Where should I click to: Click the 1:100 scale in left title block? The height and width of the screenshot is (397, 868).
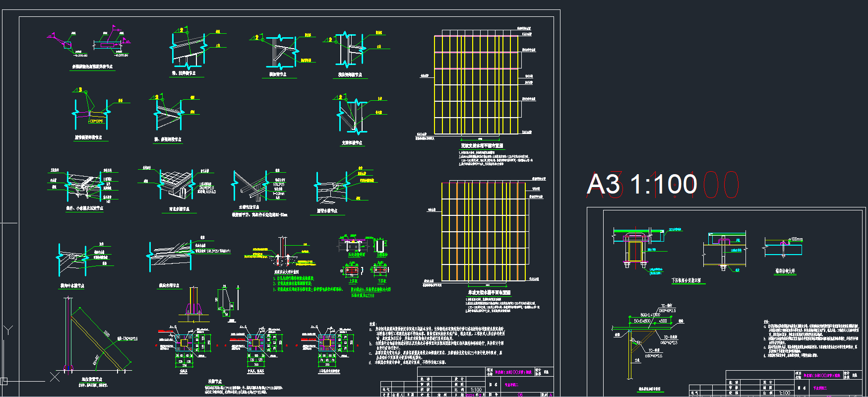coord(475,390)
